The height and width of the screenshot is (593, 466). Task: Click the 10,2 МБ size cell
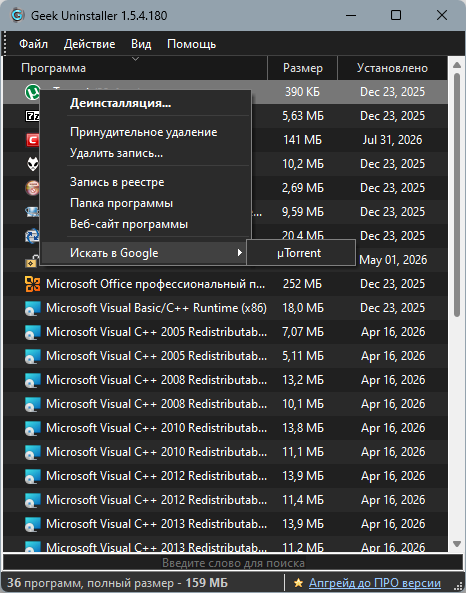(303, 164)
